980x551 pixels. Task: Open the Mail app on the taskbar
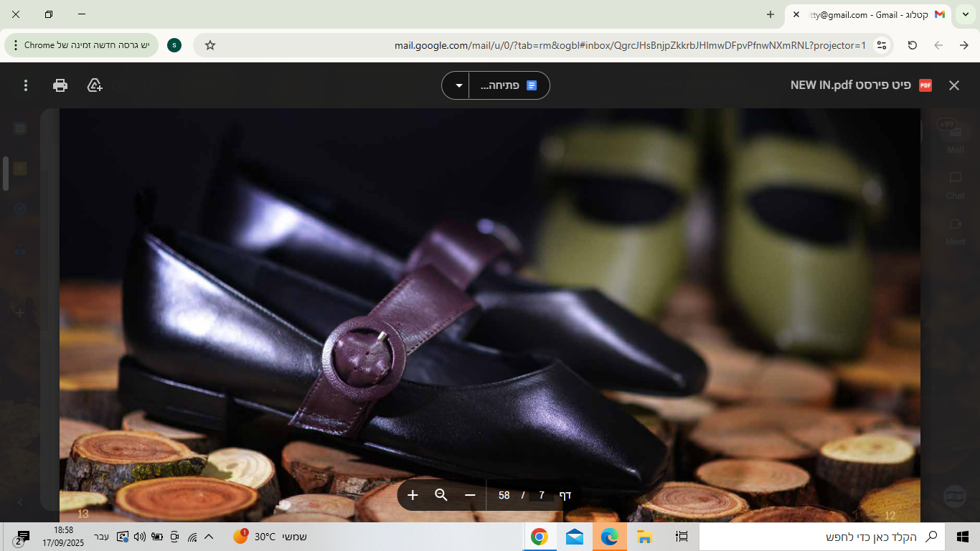575,537
